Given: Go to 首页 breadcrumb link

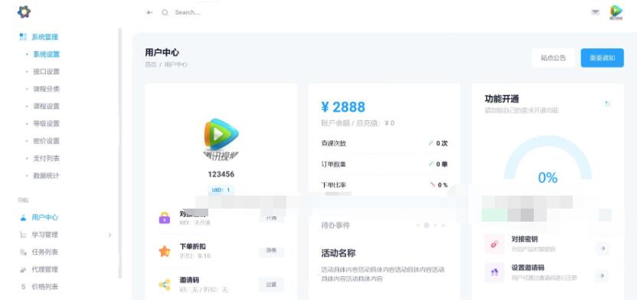Looking at the screenshot, I should click(151, 64).
